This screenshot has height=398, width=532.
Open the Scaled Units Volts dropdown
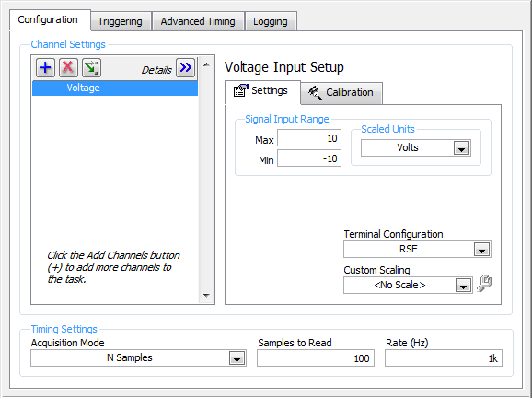tap(461, 148)
